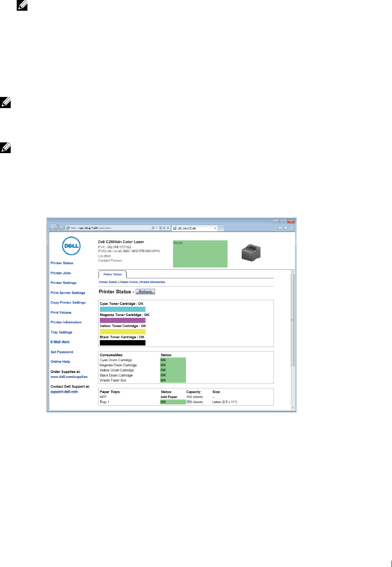Open Printer Events sub-link
This screenshot has height=567, width=392.
[129, 282]
